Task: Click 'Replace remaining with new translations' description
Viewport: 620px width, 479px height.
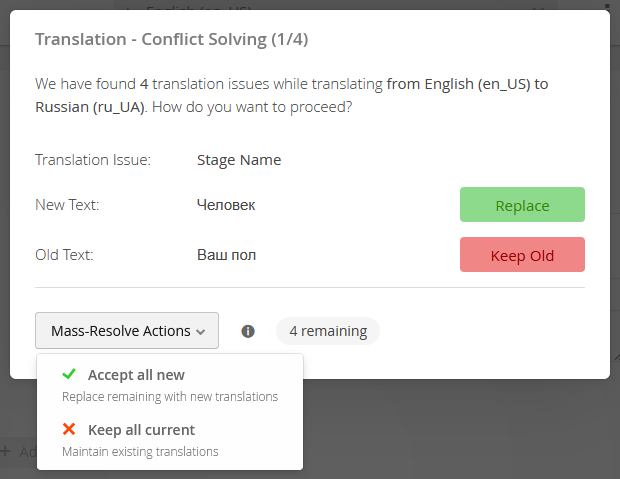Action: click(x=170, y=396)
